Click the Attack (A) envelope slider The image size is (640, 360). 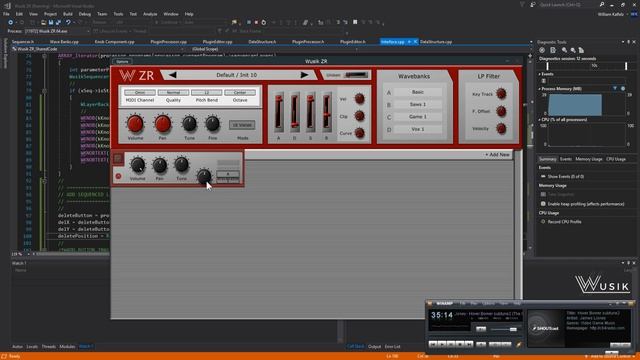[x=279, y=112]
